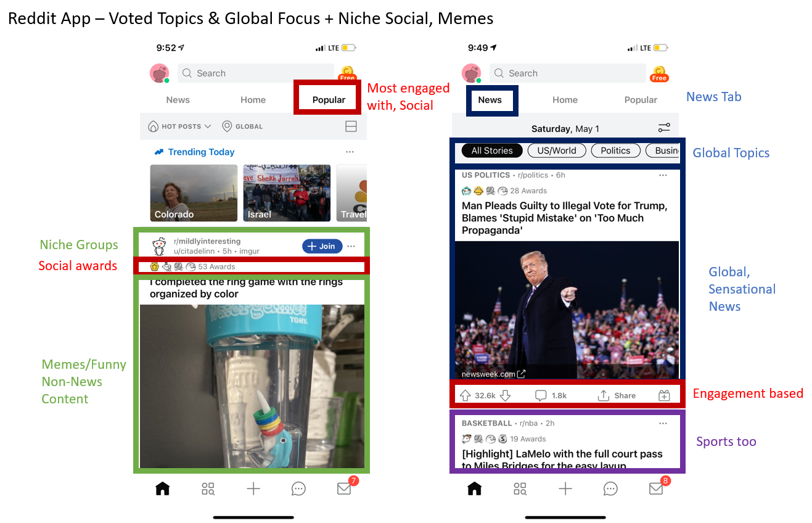Open LaMelo full court pass headline
This screenshot has width=812, height=523.
click(562, 460)
